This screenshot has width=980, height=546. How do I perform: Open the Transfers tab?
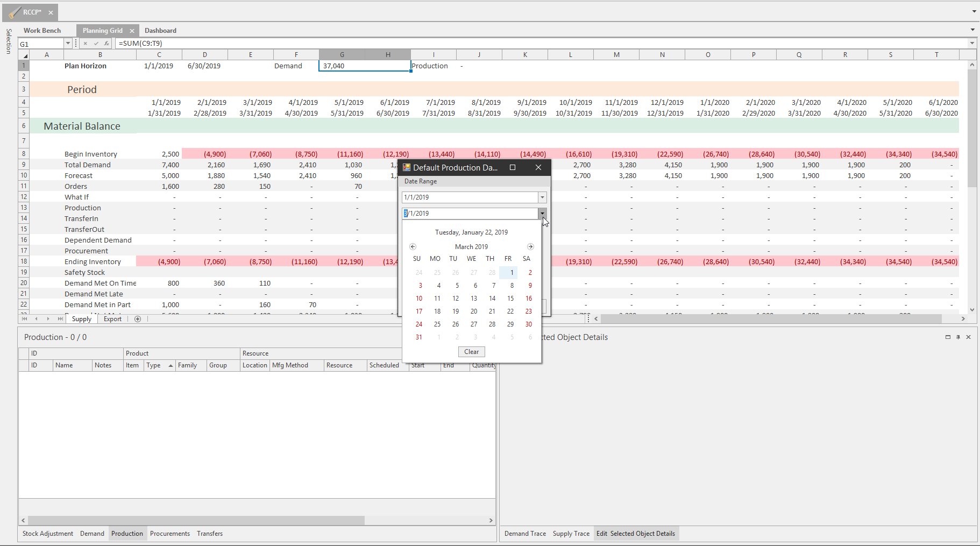click(210, 534)
